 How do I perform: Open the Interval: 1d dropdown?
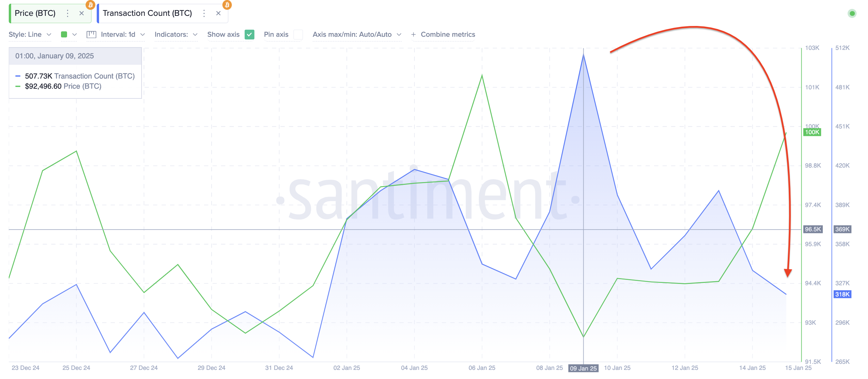pos(123,34)
